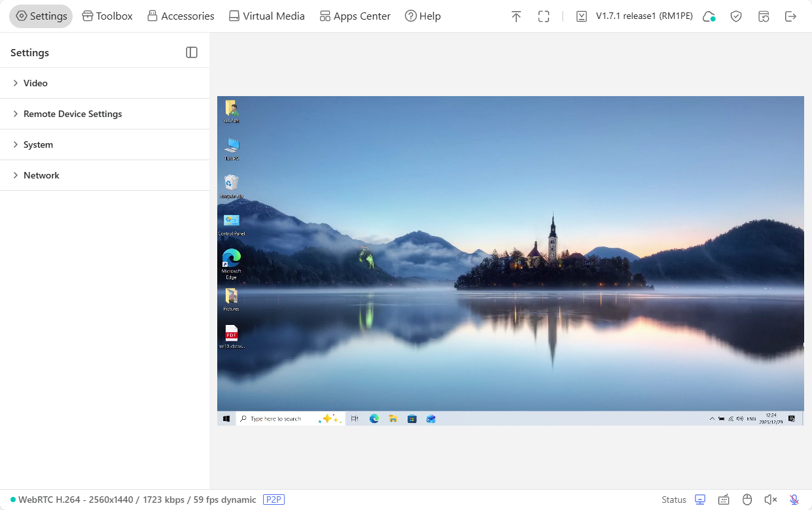812x510 pixels.
Task: Open the cloud connection status icon
Action: tap(709, 16)
